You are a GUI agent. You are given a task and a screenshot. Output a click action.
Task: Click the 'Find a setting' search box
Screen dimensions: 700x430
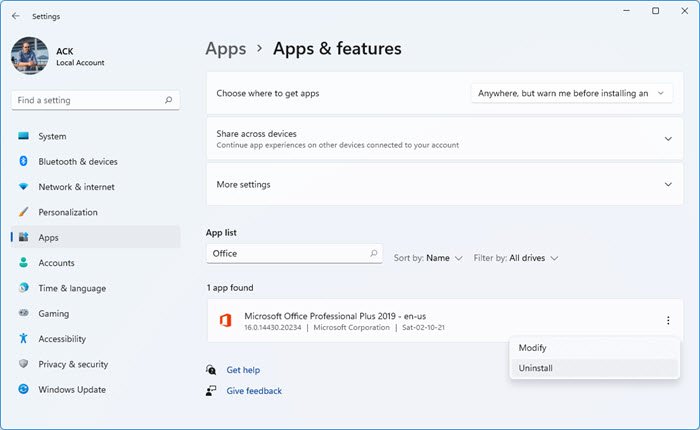tap(90, 100)
